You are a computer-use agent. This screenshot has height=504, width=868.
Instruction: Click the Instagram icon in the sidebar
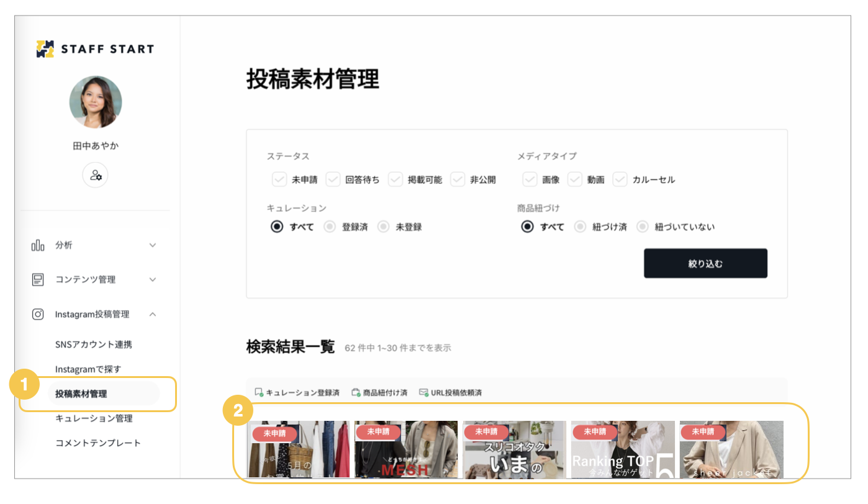pyautogui.click(x=38, y=315)
